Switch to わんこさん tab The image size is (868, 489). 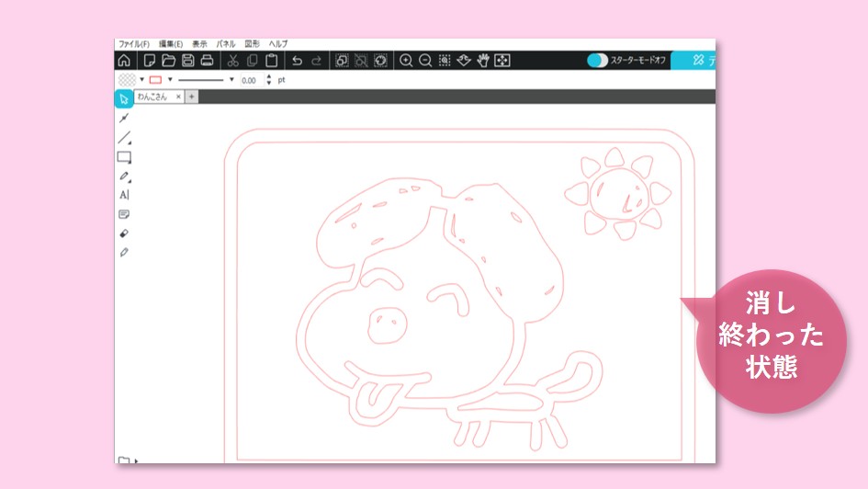152,97
